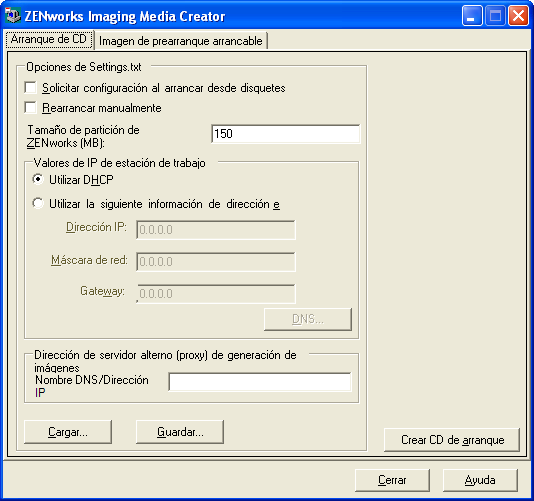This screenshot has width=534, height=501.
Task: Click the Valores de IP de estación de trabajo label
Action: click(x=120, y=163)
